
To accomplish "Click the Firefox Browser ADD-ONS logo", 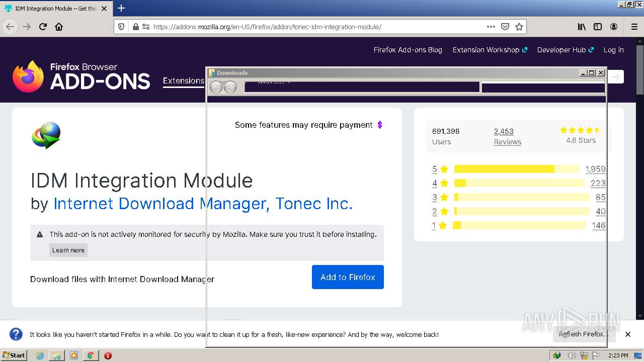I will 82,76.
